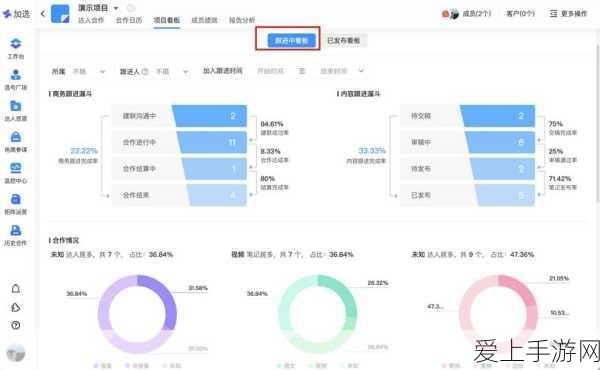Viewport: 600px width, 370px height.
Task: Open the 客户(0个) customers link
Action: (520, 14)
